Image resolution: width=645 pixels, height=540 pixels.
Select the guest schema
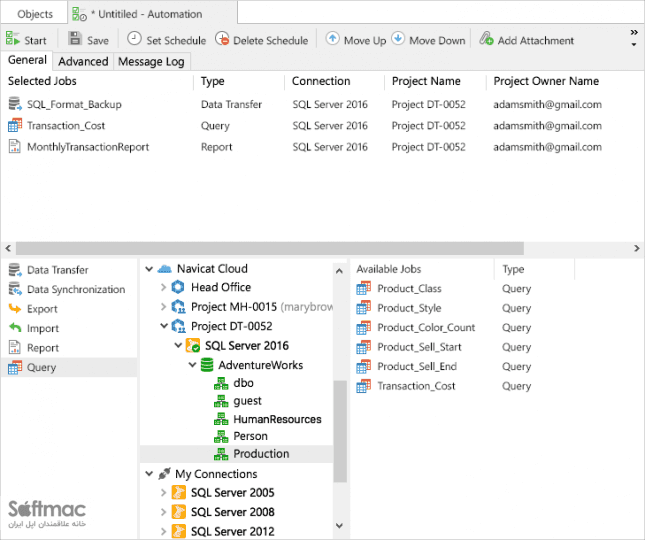(247, 401)
